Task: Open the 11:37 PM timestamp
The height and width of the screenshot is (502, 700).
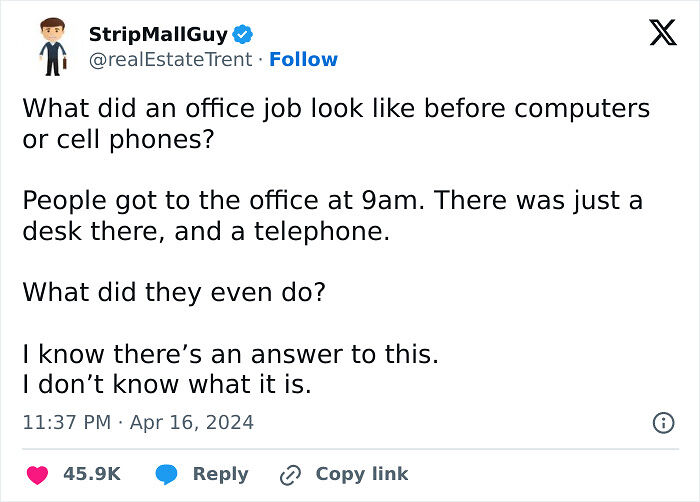Action: coord(66,423)
